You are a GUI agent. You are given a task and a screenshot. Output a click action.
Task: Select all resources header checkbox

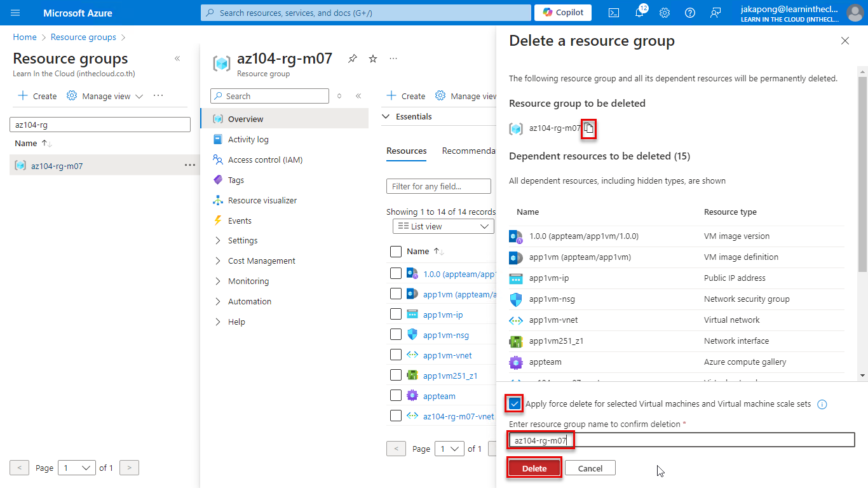pos(396,252)
